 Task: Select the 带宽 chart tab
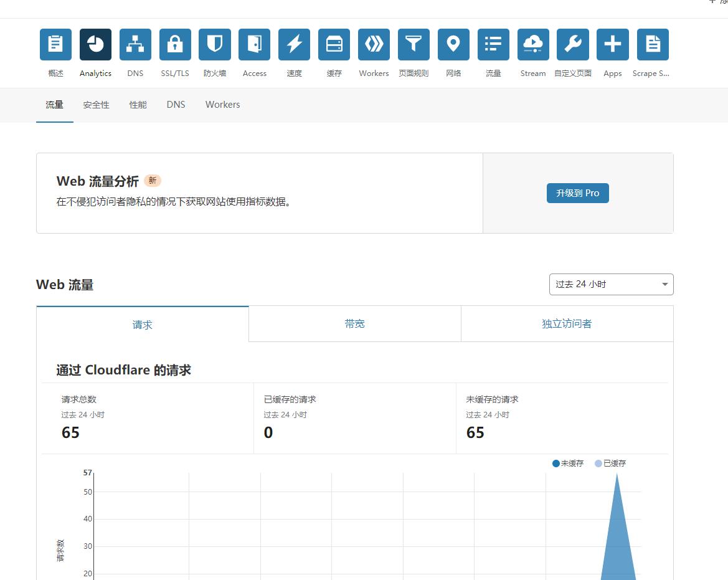tap(355, 324)
